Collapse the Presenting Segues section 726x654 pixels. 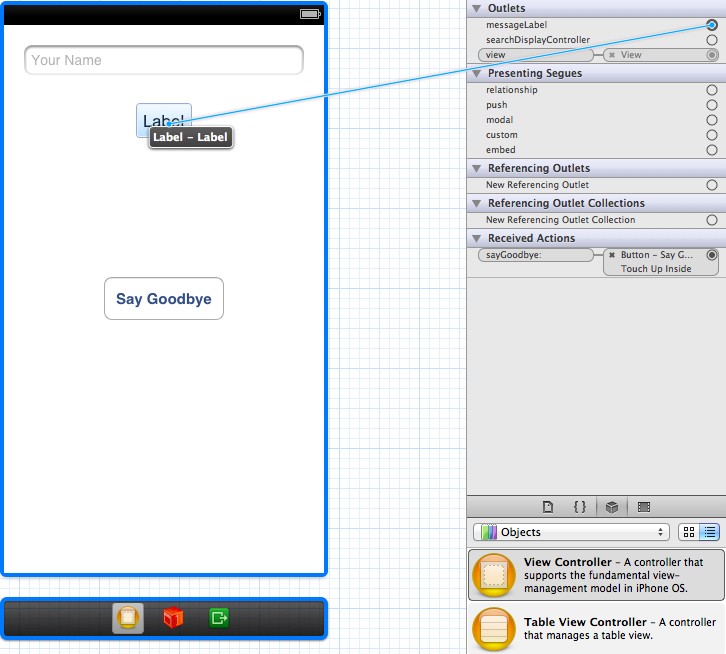click(476, 74)
